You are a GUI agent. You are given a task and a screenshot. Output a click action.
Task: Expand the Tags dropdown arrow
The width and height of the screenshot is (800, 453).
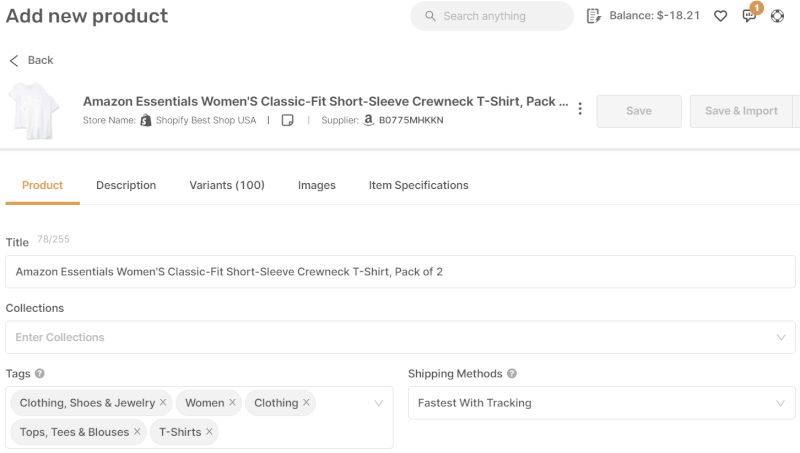[x=379, y=403]
